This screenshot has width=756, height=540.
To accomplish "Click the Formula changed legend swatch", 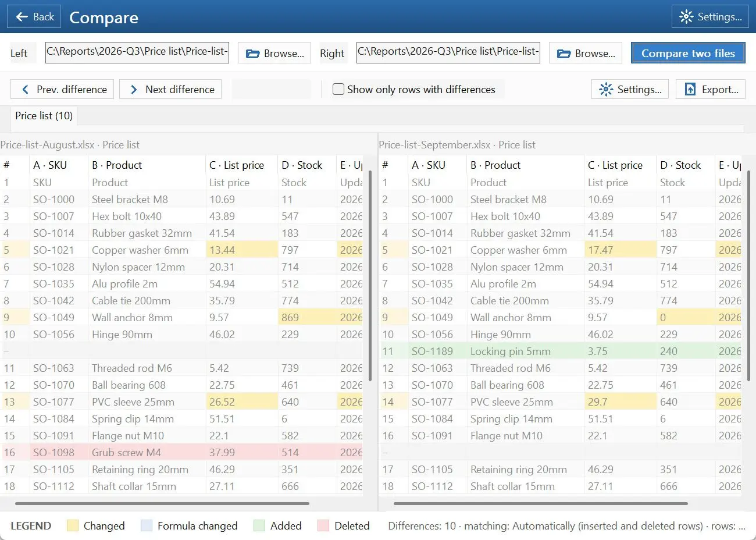I will (x=147, y=525).
